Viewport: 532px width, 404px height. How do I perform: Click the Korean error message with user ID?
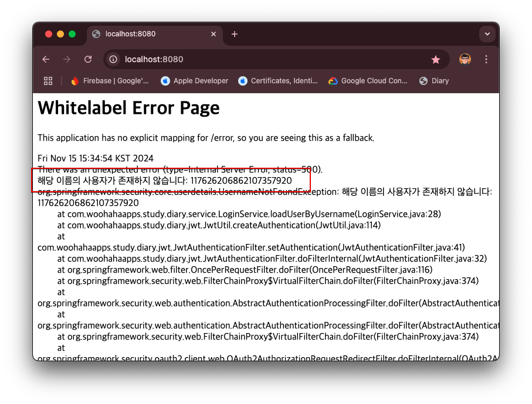(x=165, y=181)
